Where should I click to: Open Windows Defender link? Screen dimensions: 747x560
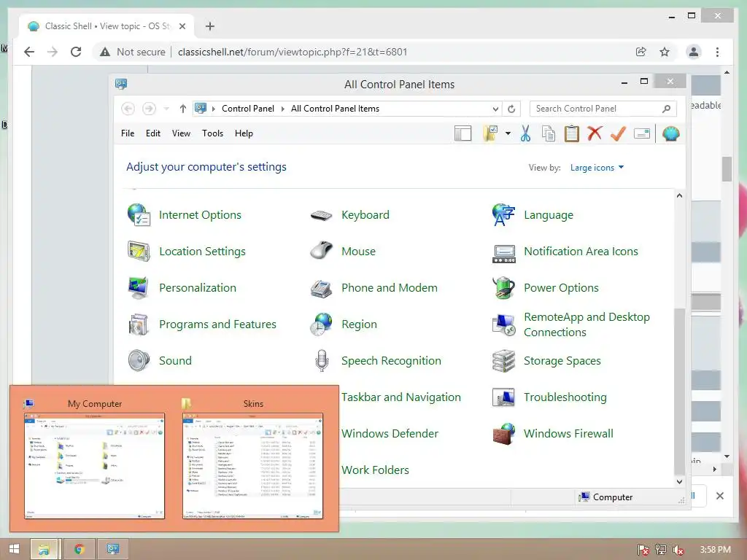(x=390, y=433)
